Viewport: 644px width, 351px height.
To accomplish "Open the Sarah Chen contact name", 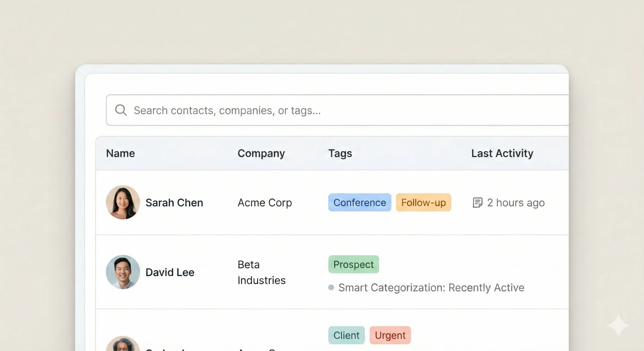I will [x=174, y=203].
